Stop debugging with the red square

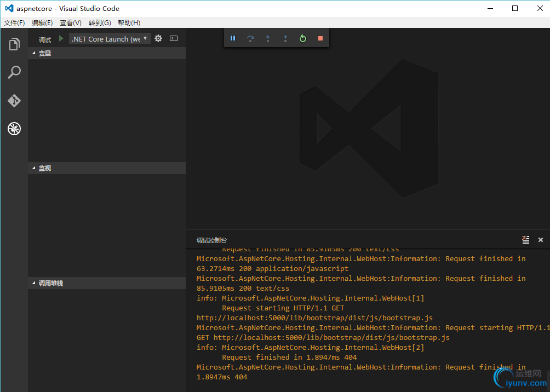pyautogui.click(x=320, y=38)
